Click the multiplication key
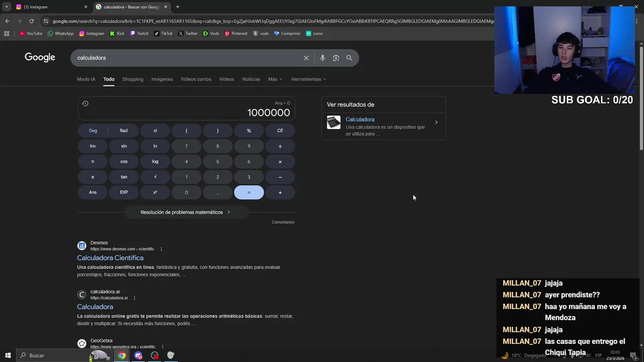 [x=280, y=162]
